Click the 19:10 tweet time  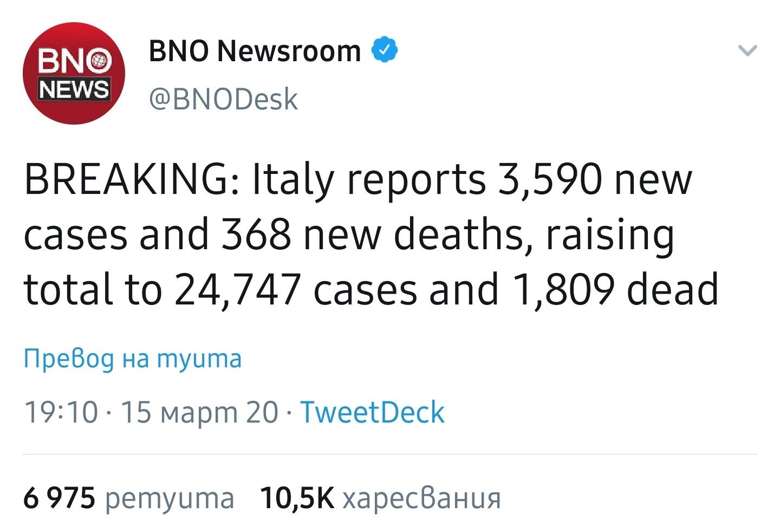coord(61,412)
